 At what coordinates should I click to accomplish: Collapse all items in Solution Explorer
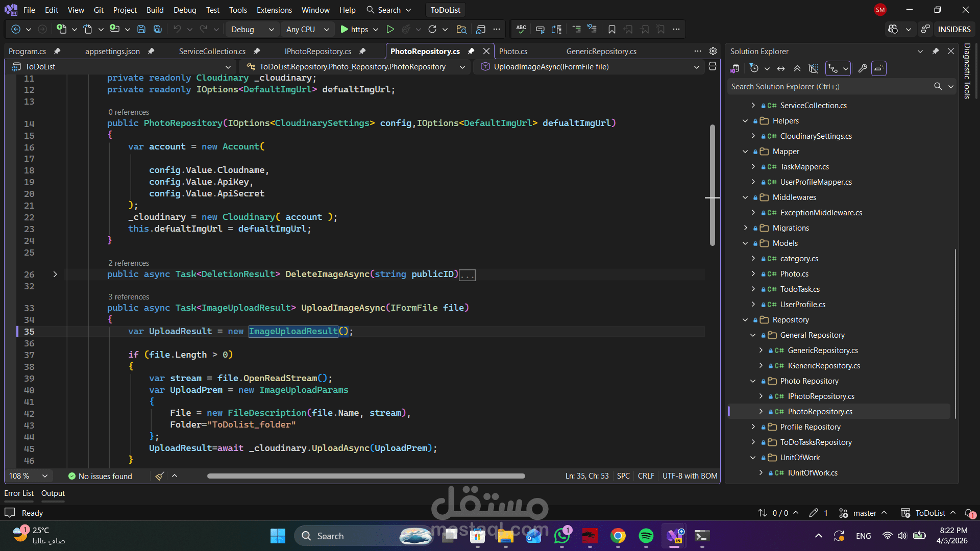(x=797, y=68)
